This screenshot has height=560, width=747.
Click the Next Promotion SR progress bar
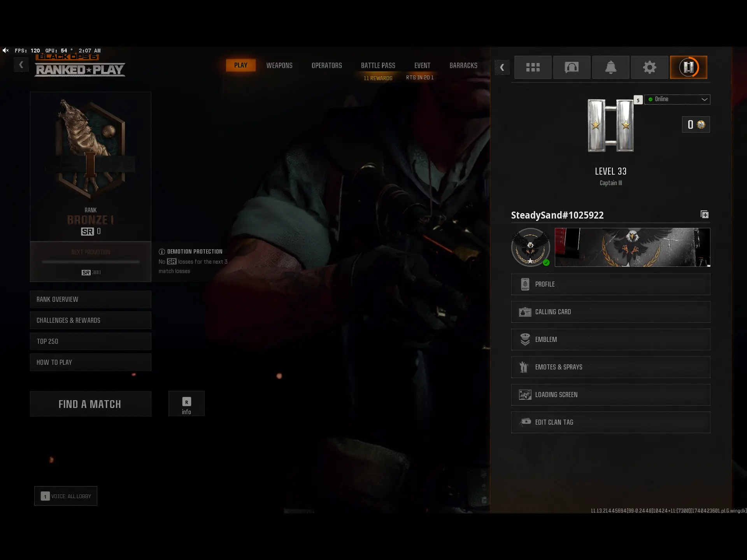(x=91, y=262)
